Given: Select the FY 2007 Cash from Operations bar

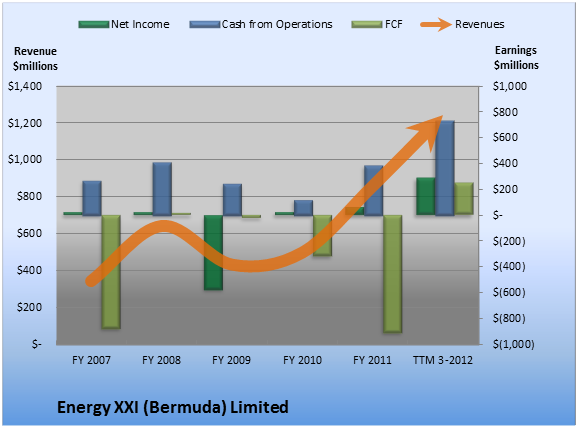Looking at the screenshot, I should 92,198.
